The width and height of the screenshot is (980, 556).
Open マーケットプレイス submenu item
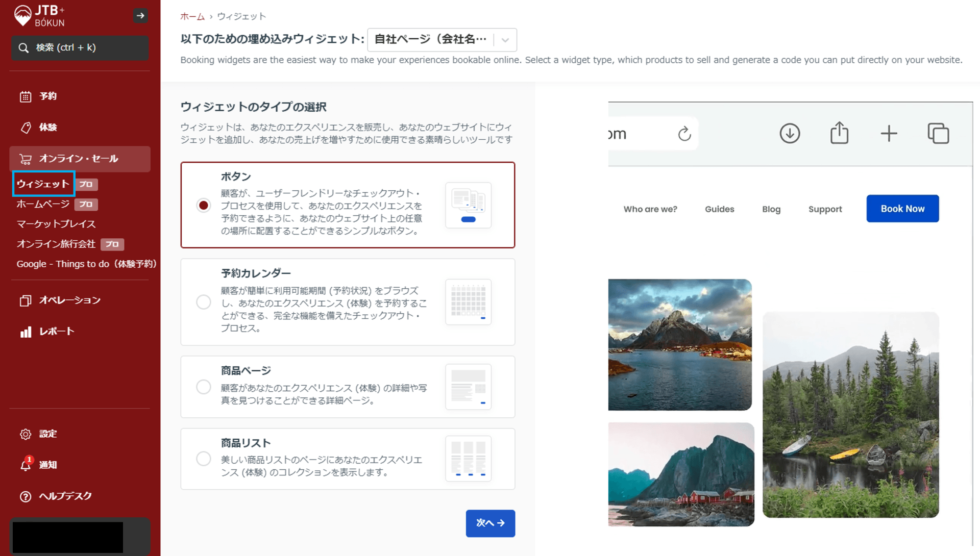click(56, 224)
